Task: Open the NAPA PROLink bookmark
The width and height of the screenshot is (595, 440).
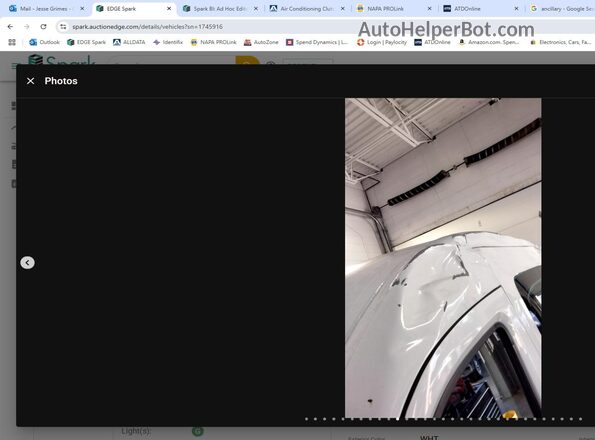Action: click(214, 42)
